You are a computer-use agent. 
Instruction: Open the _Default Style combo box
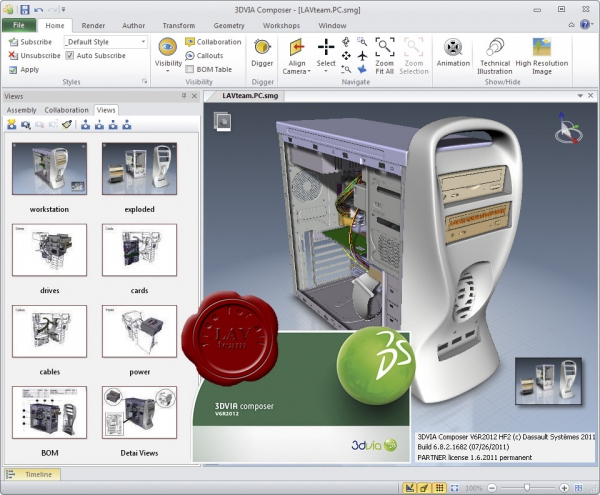pyautogui.click(x=106, y=42)
